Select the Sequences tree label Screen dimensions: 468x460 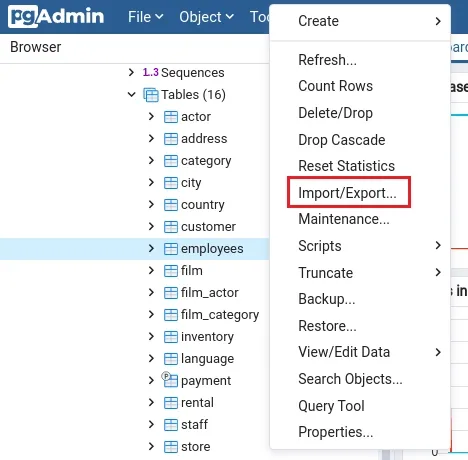tap(193, 73)
